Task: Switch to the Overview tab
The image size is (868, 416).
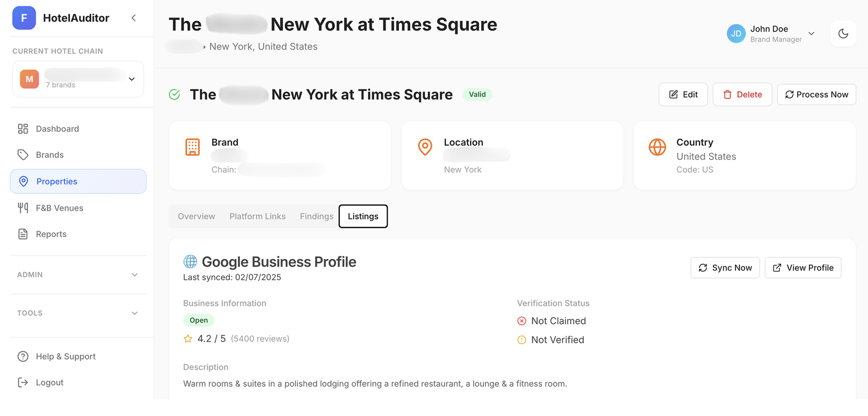Action: pos(196,216)
